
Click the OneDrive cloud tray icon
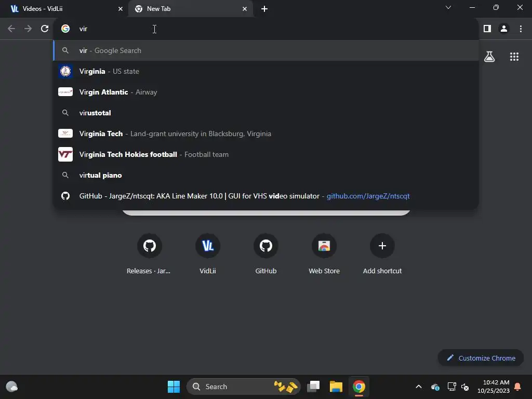click(x=435, y=387)
